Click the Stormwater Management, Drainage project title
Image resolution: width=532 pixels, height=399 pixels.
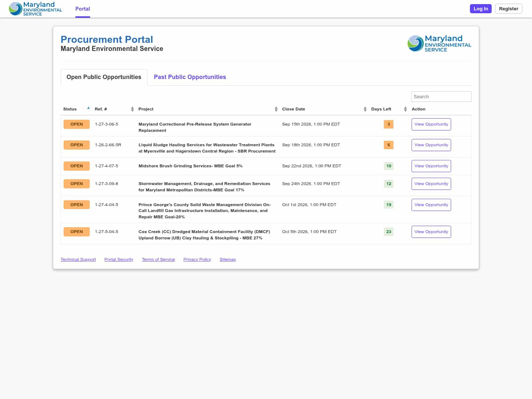pos(204,187)
